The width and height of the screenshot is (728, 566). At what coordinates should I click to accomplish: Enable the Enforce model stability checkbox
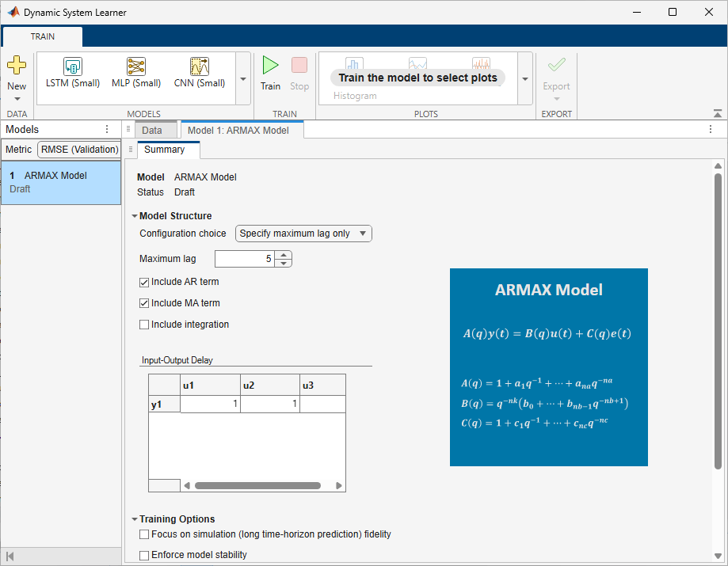pyautogui.click(x=144, y=556)
